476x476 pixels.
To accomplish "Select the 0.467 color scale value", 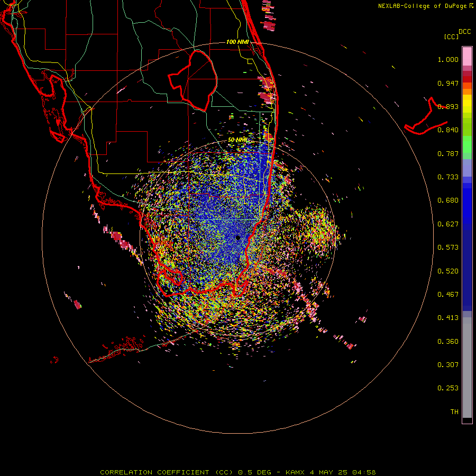I will [448, 295].
